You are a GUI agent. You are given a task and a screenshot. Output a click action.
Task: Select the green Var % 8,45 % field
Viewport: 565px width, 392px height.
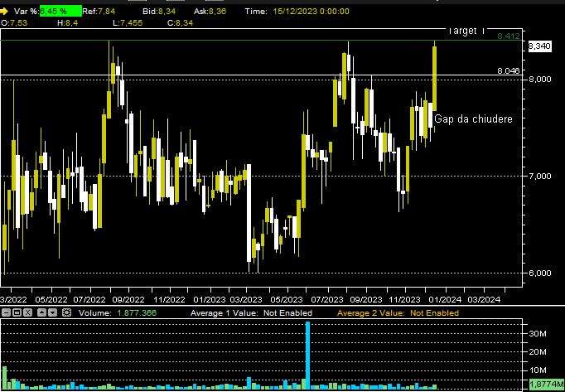[60, 11]
